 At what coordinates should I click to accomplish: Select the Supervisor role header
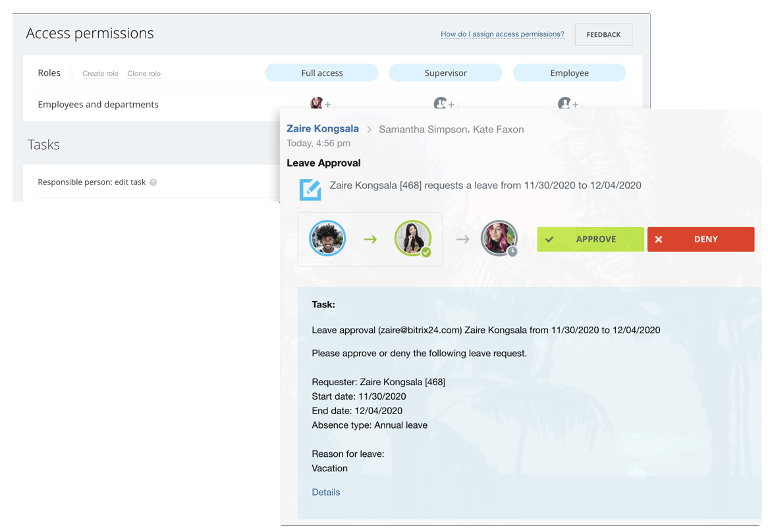(x=445, y=73)
